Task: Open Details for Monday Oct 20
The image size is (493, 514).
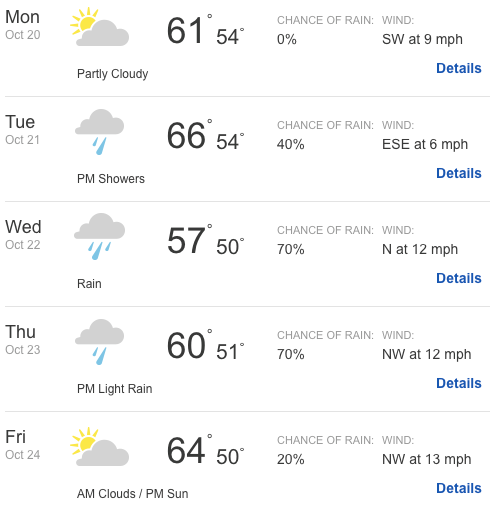Action: point(459,68)
